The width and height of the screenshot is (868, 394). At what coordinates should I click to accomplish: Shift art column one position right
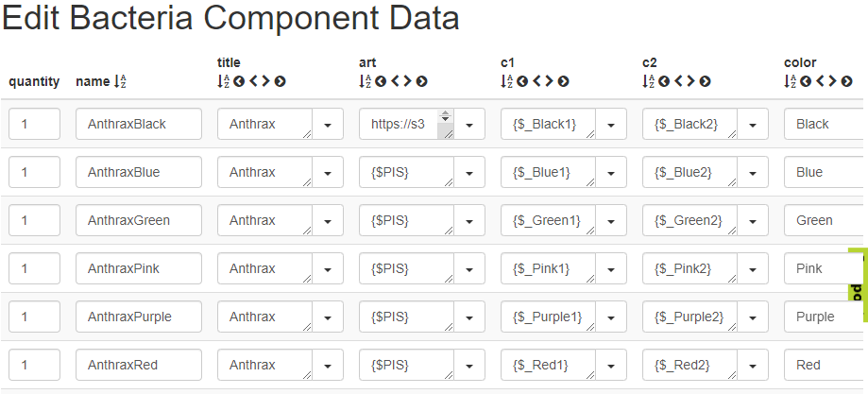407,81
